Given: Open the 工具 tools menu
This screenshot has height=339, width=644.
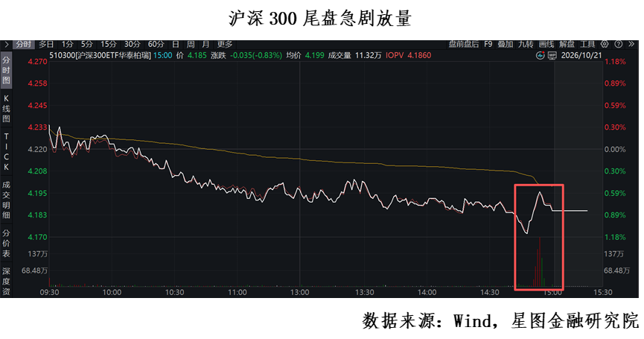Looking at the screenshot, I should pyautogui.click(x=587, y=44).
